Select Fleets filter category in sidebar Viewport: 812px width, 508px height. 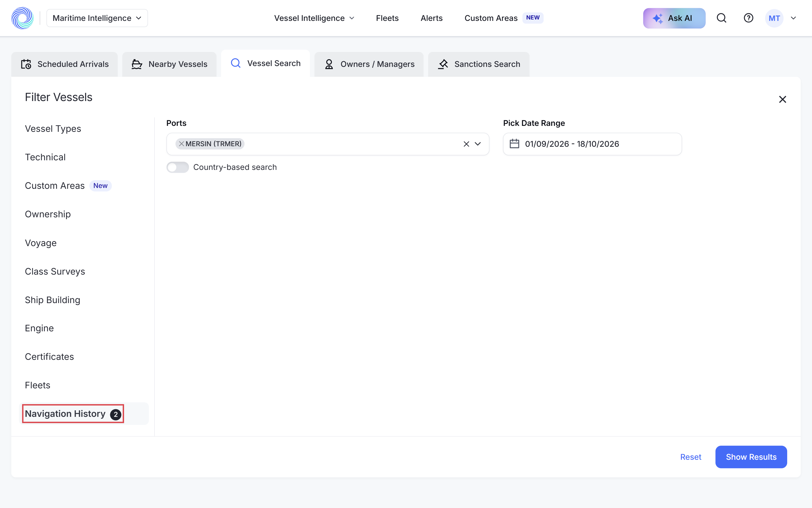pos(37,385)
